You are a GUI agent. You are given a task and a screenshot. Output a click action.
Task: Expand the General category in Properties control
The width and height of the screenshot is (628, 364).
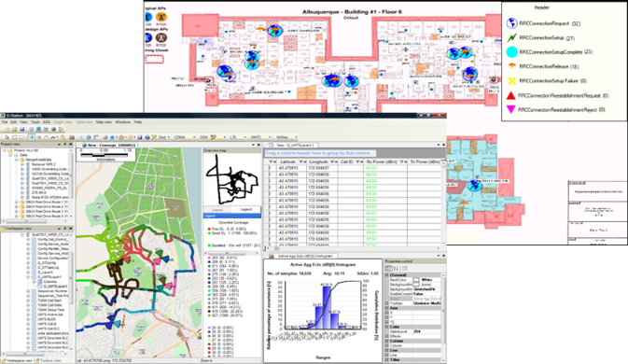pyautogui.click(x=386, y=275)
